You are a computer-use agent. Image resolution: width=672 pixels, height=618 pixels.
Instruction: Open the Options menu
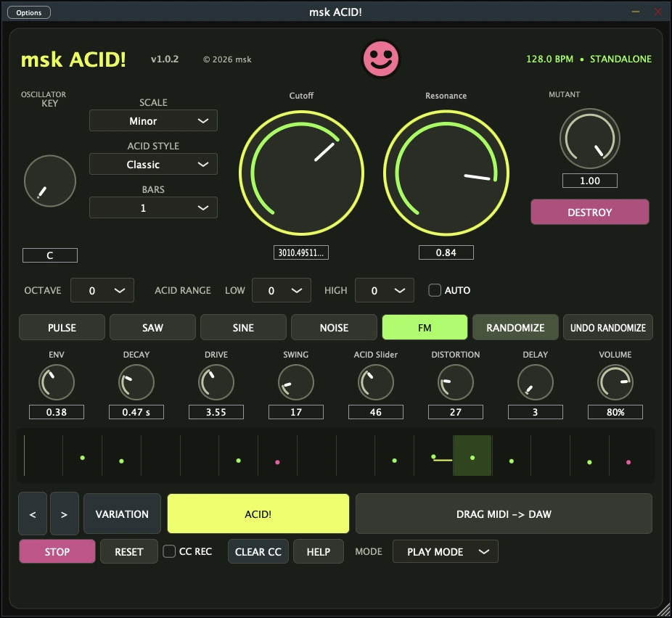point(29,12)
